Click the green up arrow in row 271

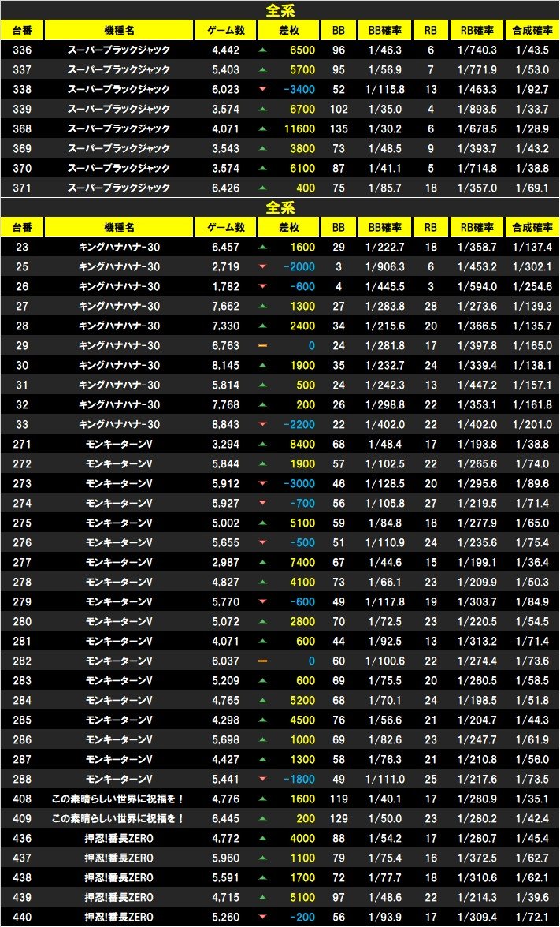pyautogui.click(x=263, y=444)
